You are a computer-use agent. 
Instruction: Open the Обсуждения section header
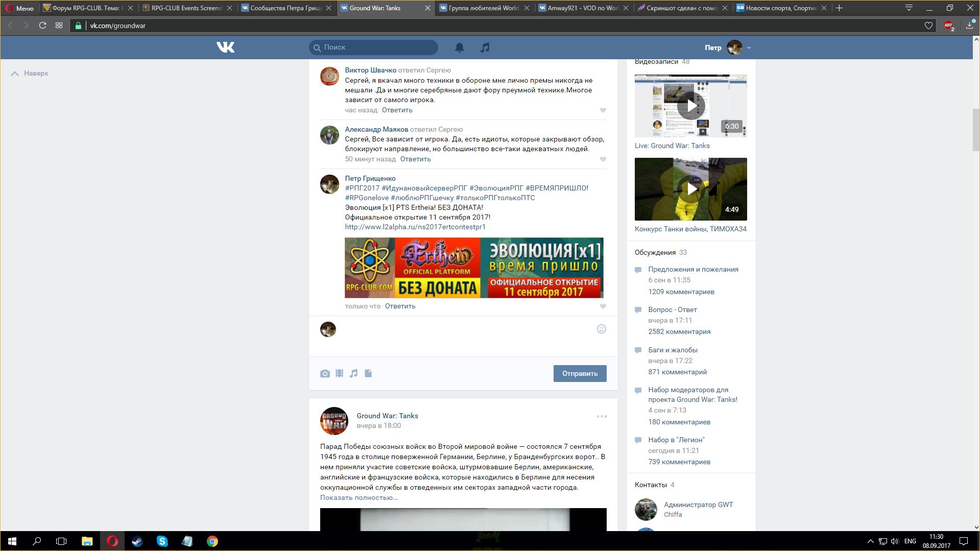[655, 252]
